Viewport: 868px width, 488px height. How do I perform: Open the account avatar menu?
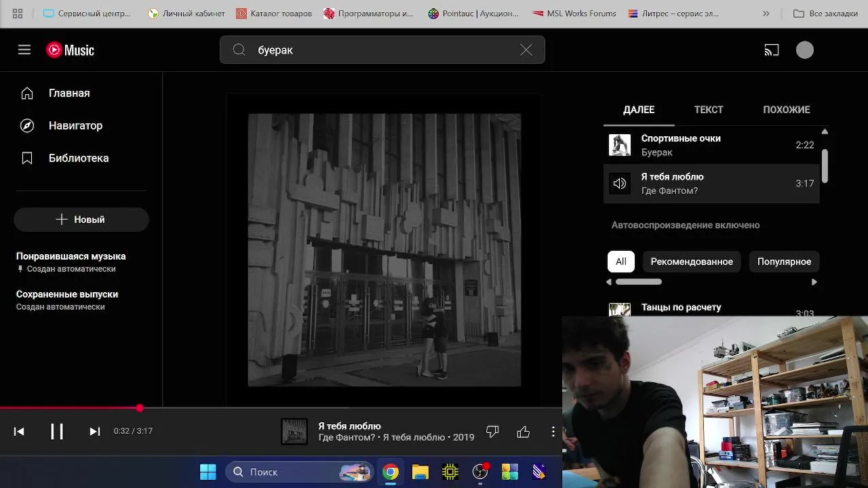point(805,50)
